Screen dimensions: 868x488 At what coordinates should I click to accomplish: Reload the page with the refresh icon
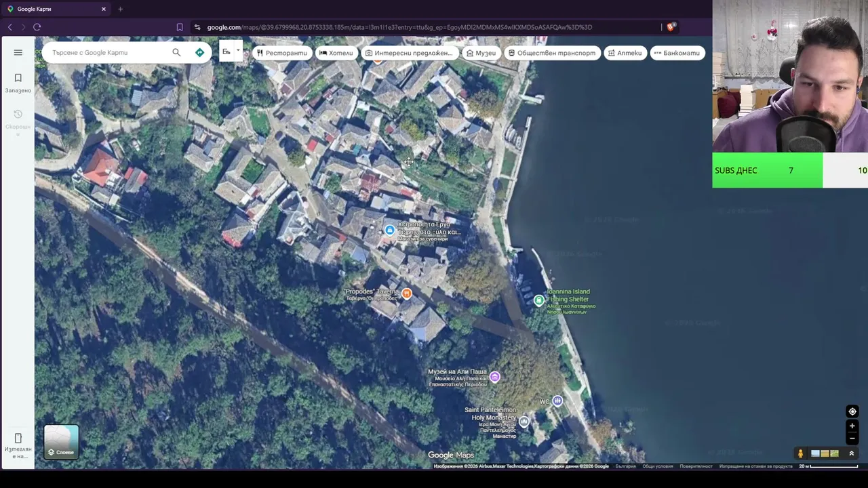pos(37,27)
